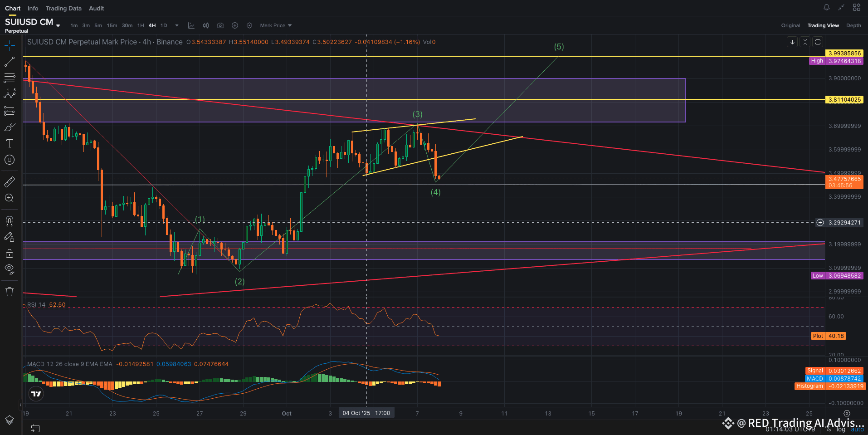Image resolution: width=868 pixels, height=435 pixels.
Task: Expand the SUIUSD CM symbol selector
Action: [x=58, y=26]
